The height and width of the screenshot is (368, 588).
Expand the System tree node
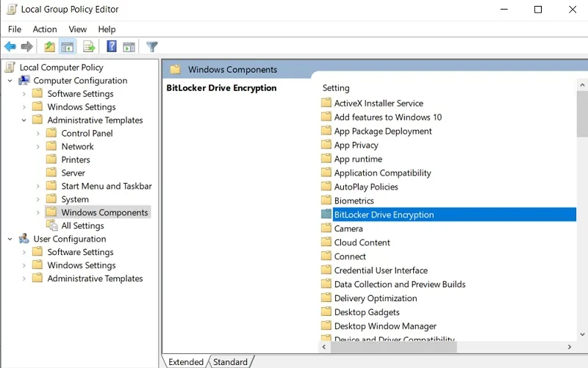[38, 199]
